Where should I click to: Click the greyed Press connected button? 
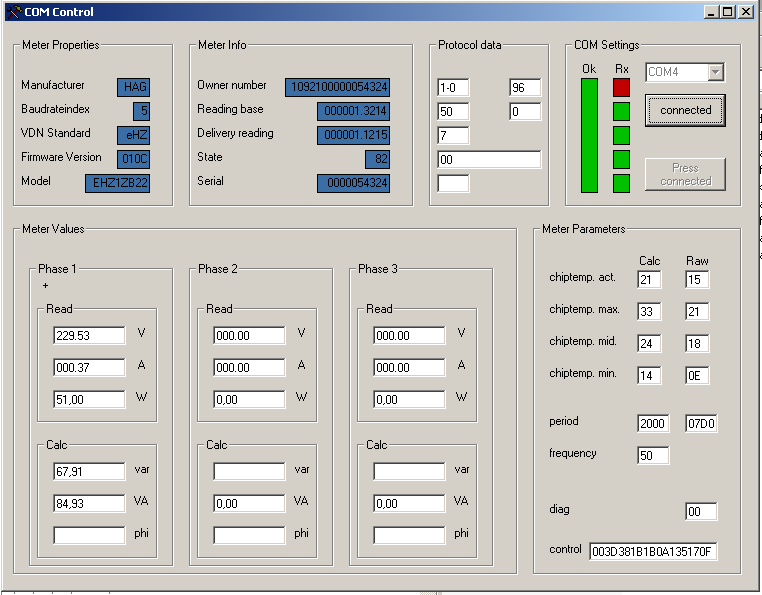coord(685,174)
